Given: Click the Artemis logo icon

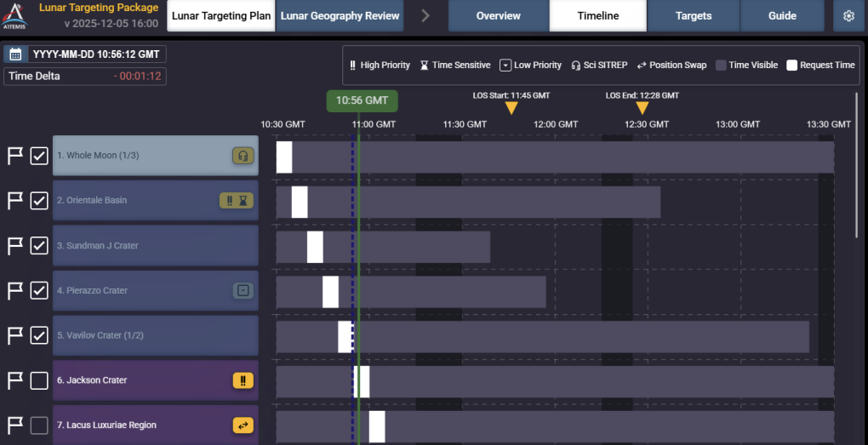Looking at the screenshot, I should [x=15, y=15].
